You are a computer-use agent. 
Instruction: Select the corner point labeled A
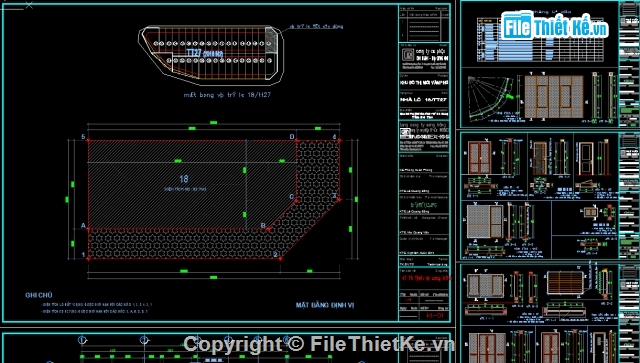88,229
